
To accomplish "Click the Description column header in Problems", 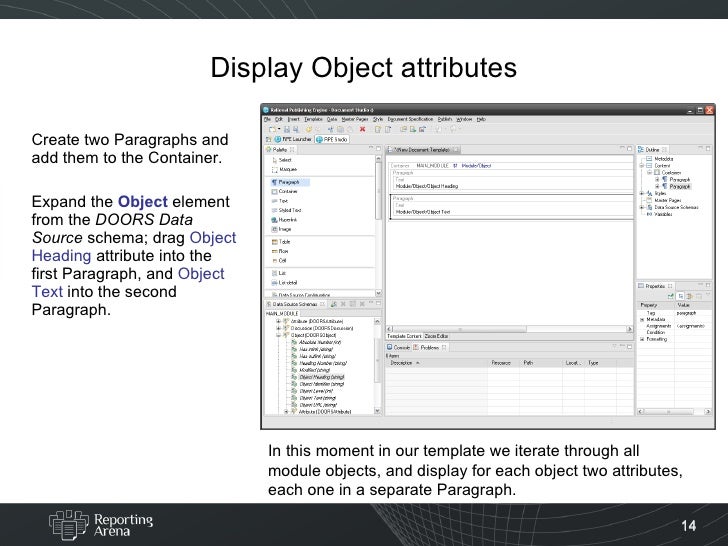I will [x=402, y=363].
